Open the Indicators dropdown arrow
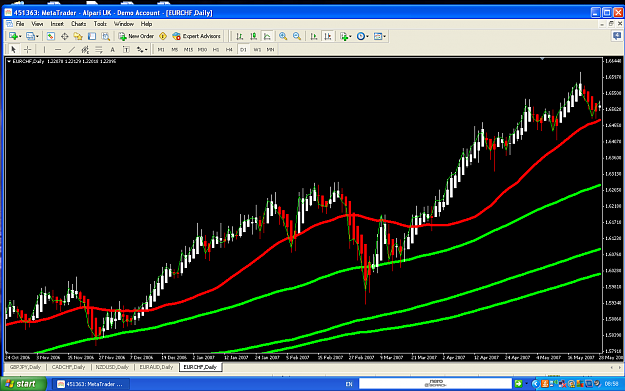 tap(350, 36)
